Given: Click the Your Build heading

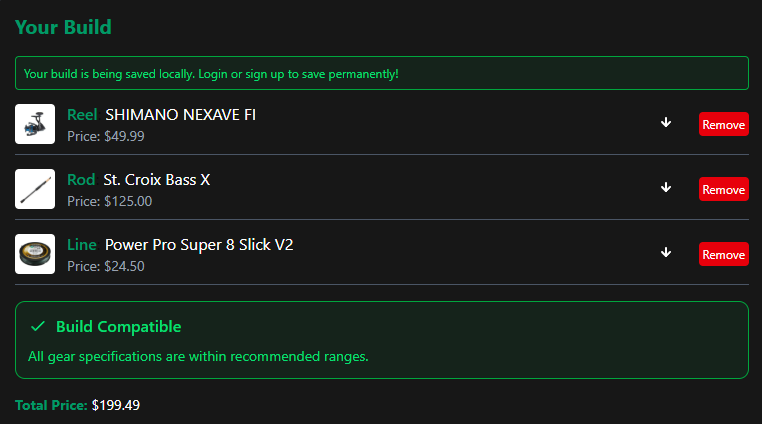Looking at the screenshot, I should point(63,27).
